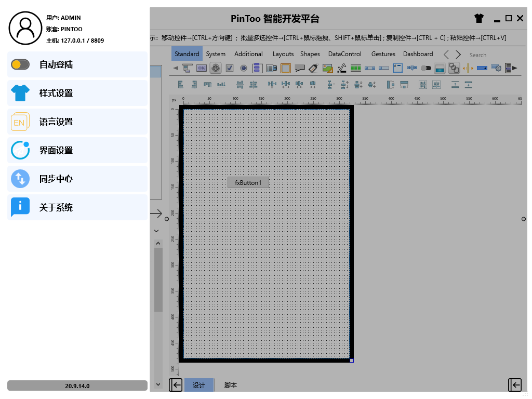This screenshot has height=399, width=532.
Task: Select the window form component icon
Action: (397, 68)
